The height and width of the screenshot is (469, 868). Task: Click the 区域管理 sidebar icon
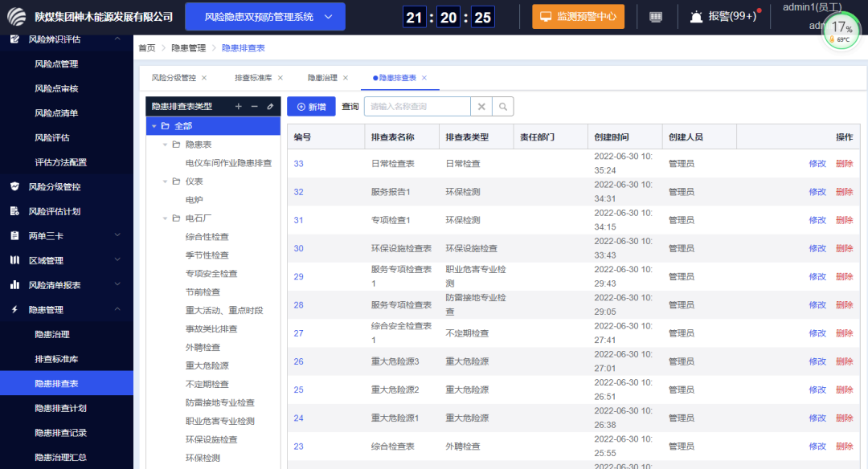15,260
